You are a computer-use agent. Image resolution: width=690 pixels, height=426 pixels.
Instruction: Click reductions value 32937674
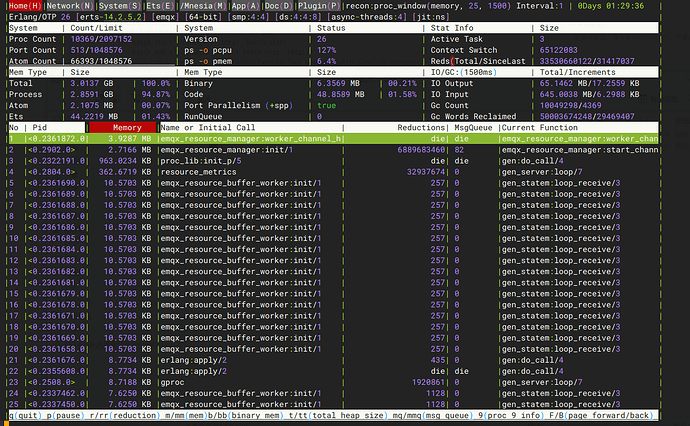click(426, 172)
